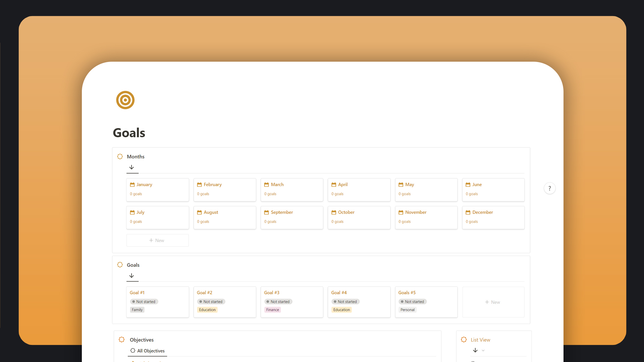Click the Not started status on Goal #3

point(278,302)
